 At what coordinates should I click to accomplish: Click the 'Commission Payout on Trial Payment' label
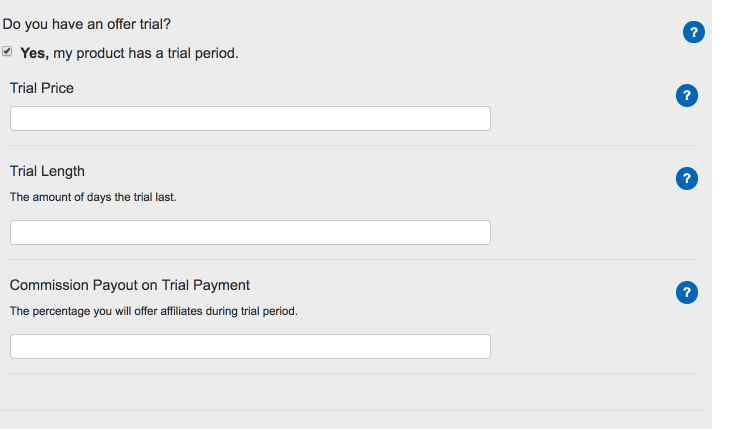pos(130,285)
